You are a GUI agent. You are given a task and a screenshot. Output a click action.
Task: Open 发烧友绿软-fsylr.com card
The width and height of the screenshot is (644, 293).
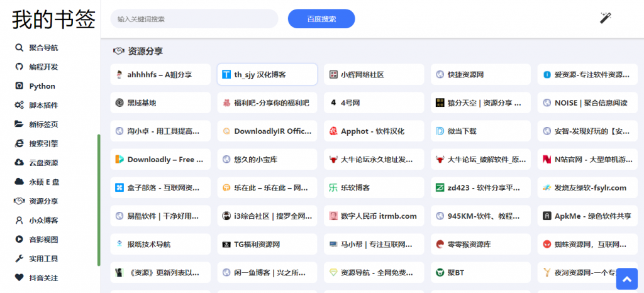pyautogui.click(x=587, y=187)
